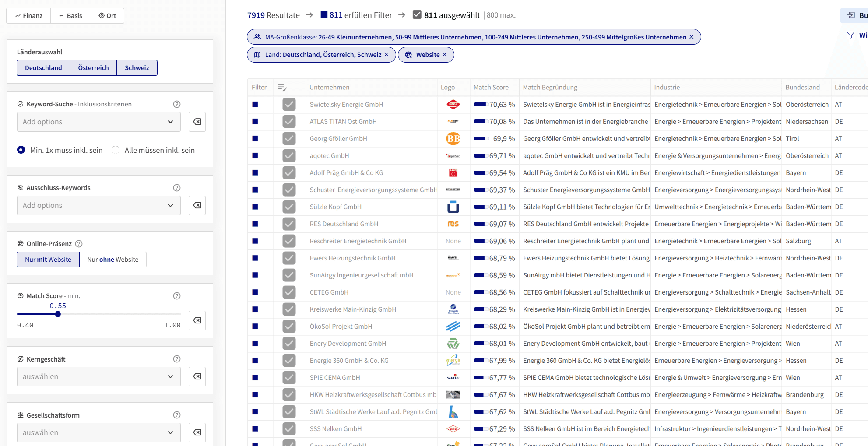
Task: Select Nur ohne Website
Action: pyautogui.click(x=113, y=260)
